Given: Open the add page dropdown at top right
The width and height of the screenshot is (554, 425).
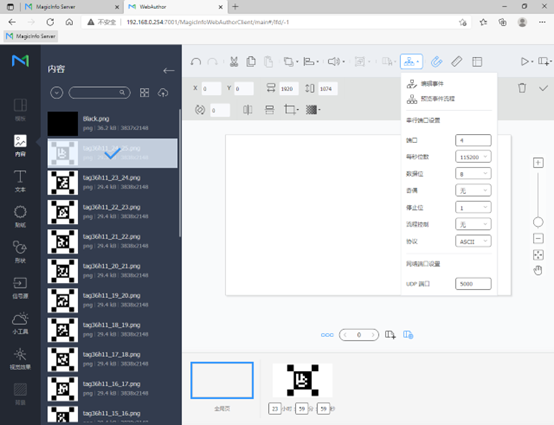Looking at the screenshot, I should 544,62.
